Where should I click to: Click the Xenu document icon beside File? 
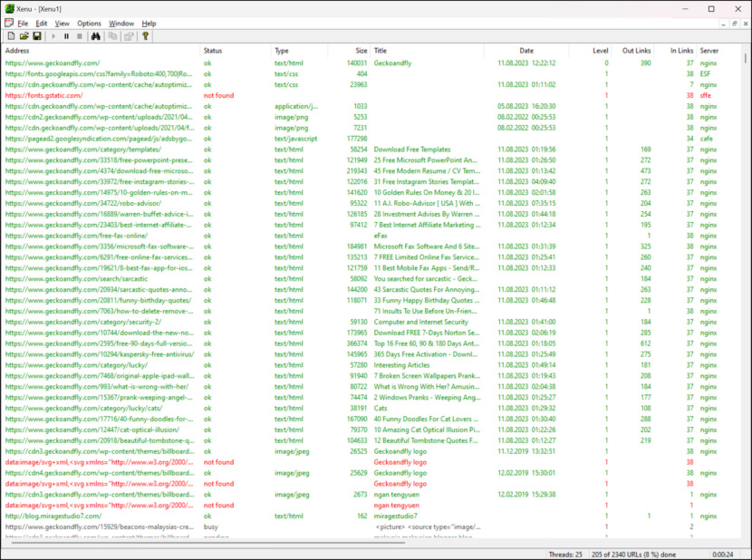(8, 23)
